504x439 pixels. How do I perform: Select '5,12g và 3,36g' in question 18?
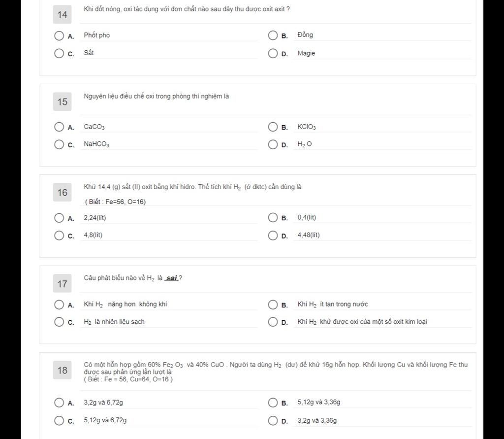[x=273, y=403]
